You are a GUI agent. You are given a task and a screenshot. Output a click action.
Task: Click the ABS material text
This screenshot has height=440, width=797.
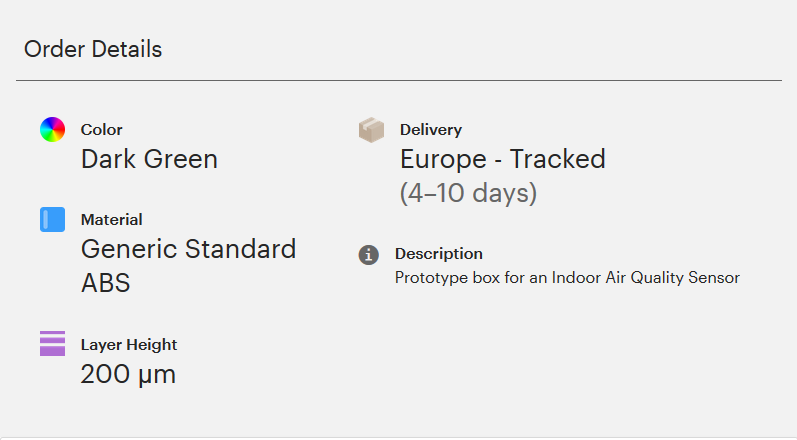pos(105,283)
